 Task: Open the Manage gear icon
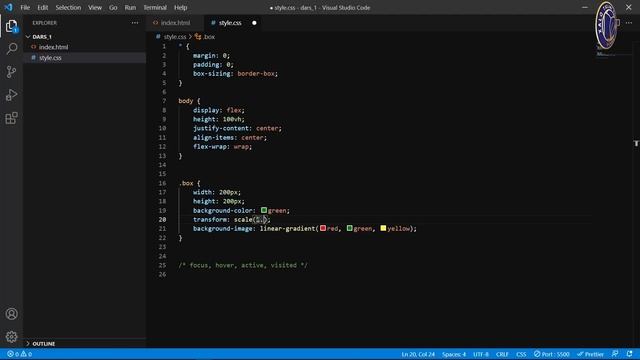[x=11, y=337]
